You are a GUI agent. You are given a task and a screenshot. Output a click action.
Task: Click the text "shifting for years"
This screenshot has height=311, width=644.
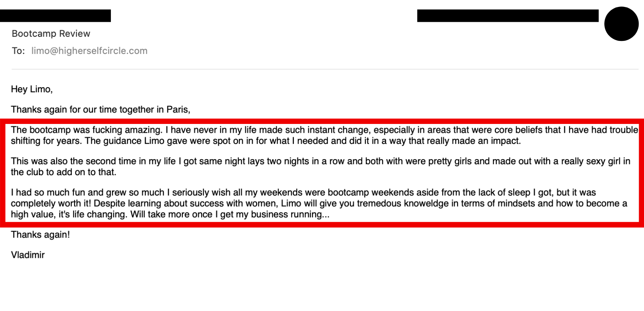pyautogui.click(x=45, y=141)
